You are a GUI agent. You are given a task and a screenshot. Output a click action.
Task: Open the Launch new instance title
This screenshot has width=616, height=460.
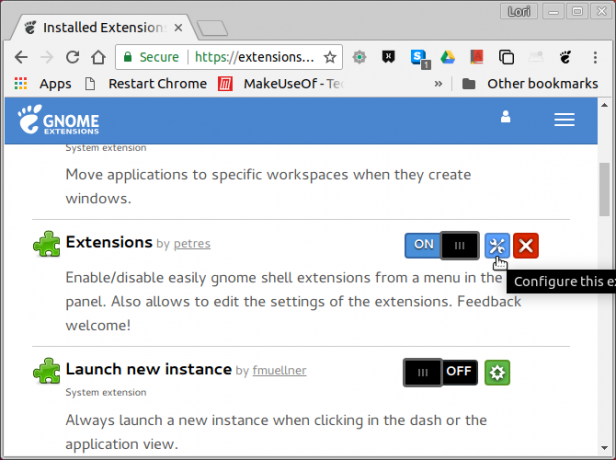pos(148,369)
